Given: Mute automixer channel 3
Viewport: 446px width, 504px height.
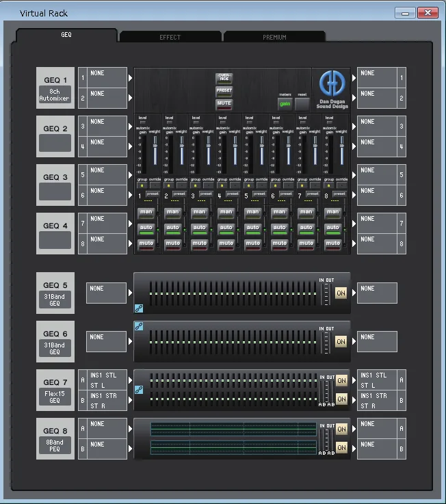Looking at the screenshot, I should click(199, 244).
